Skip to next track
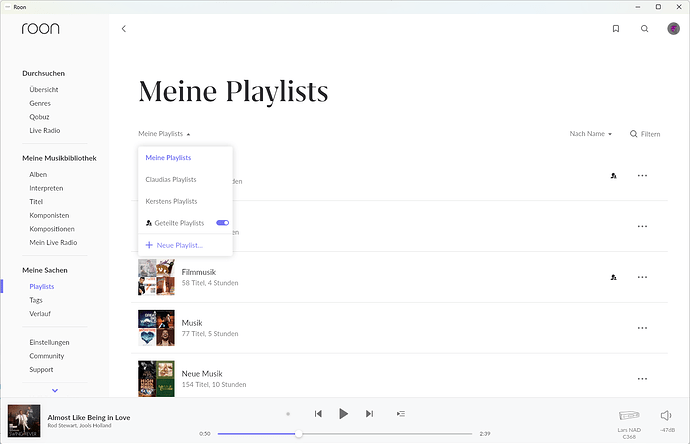690x444 pixels. pyautogui.click(x=370, y=414)
